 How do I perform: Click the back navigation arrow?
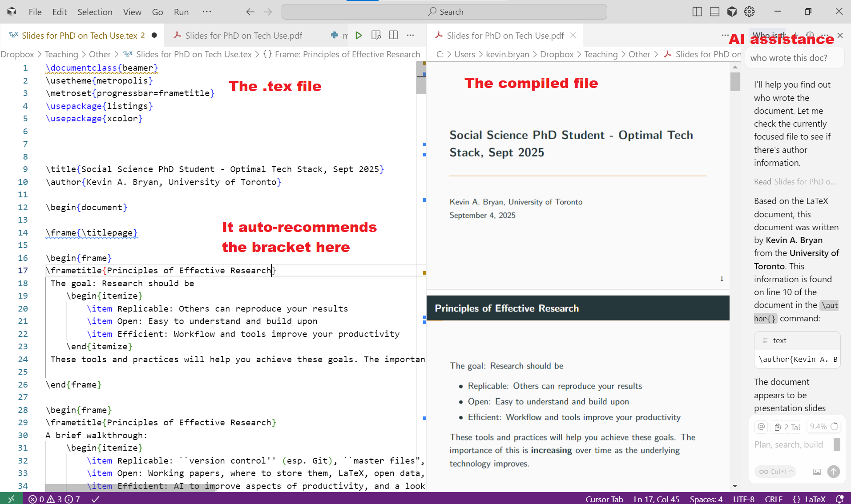click(x=250, y=12)
